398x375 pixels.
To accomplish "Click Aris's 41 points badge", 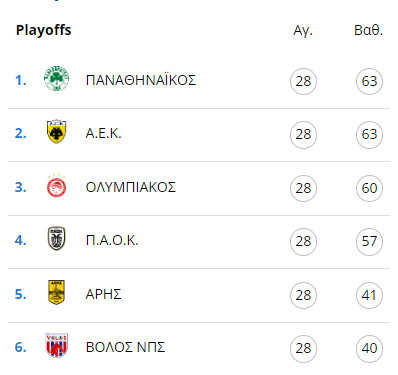I will 369,295.
